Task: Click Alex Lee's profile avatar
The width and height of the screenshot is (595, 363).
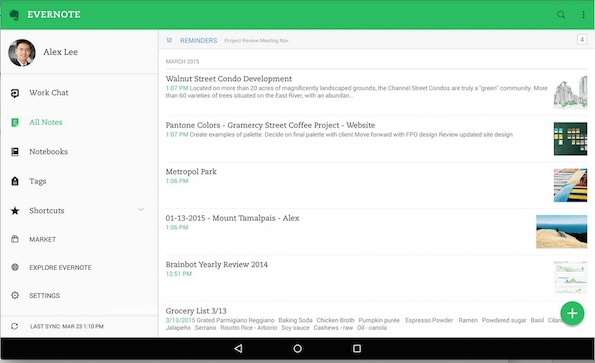Action: click(22, 53)
